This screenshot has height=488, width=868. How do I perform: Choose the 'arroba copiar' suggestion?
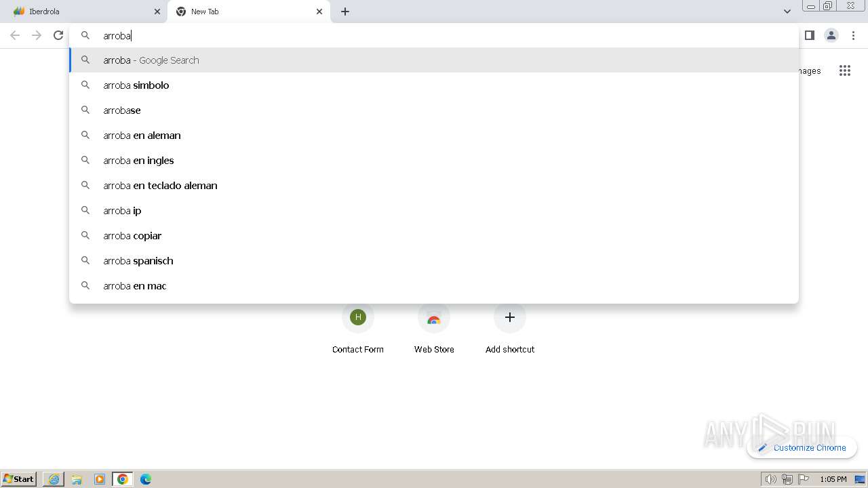click(x=434, y=236)
